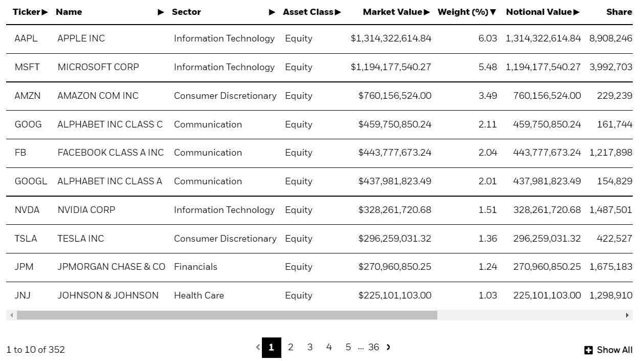Click notional value 443,777,673.24
Image resolution: width=644 pixels, height=361 pixels.
click(547, 153)
